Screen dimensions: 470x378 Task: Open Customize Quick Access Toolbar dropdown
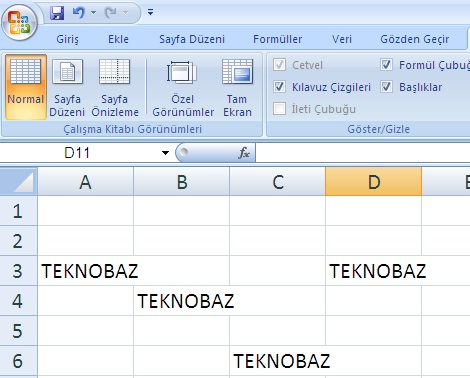click(151, 13)
